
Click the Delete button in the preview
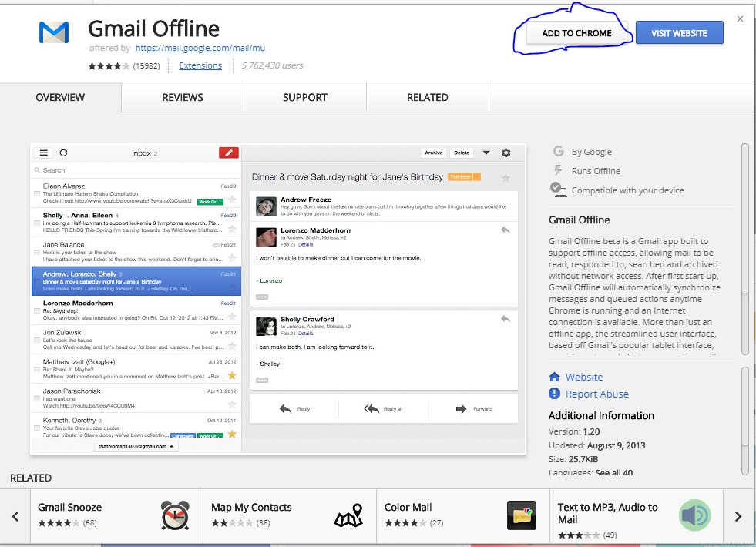[x=462, y=153]
